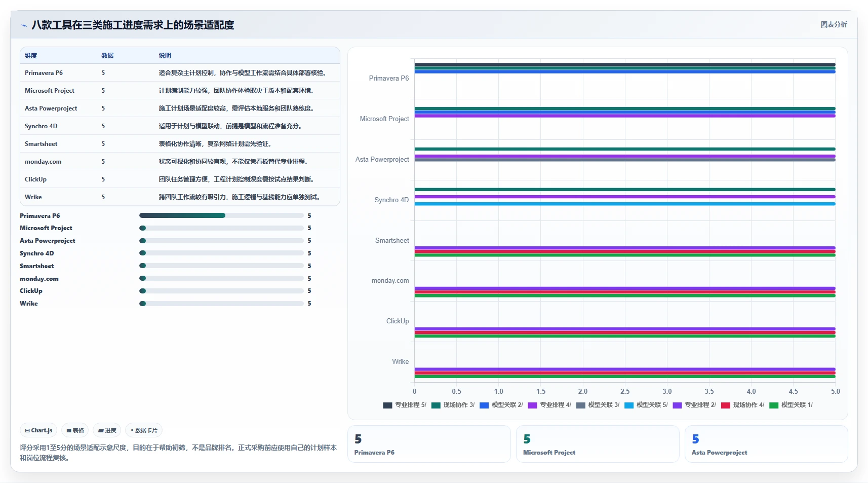Toggle the 专业排程 4/ legend entry
This screenshot has height=483, width=868.
pyautogui.click(x=549, y=405)
